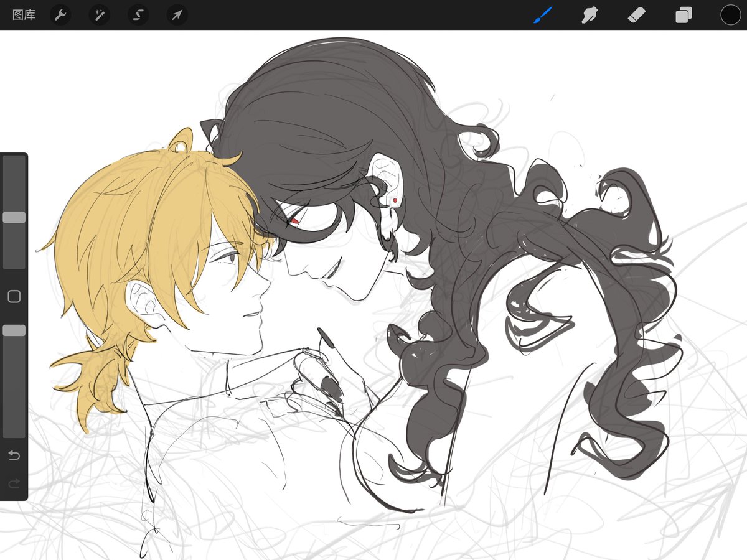747x560 pixels.
Task: Redo the last undone stroke
Action: click(x=14, y=483)
